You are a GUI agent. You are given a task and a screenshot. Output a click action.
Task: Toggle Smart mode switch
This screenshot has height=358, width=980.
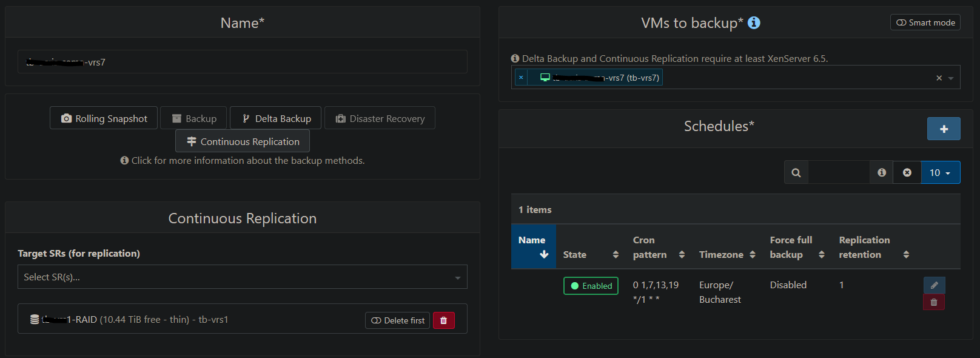click(925, 22)
